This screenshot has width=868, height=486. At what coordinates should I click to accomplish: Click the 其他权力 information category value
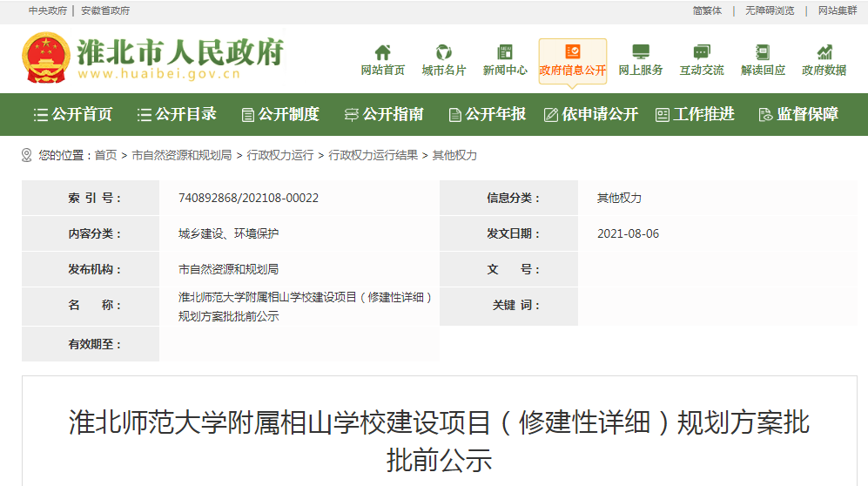point(619,199)
